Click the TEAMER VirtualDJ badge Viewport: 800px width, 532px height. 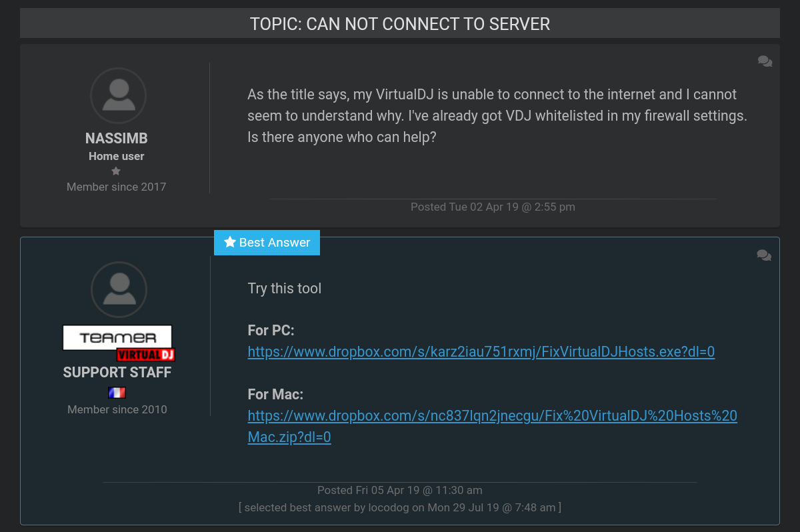click(118, 343)
